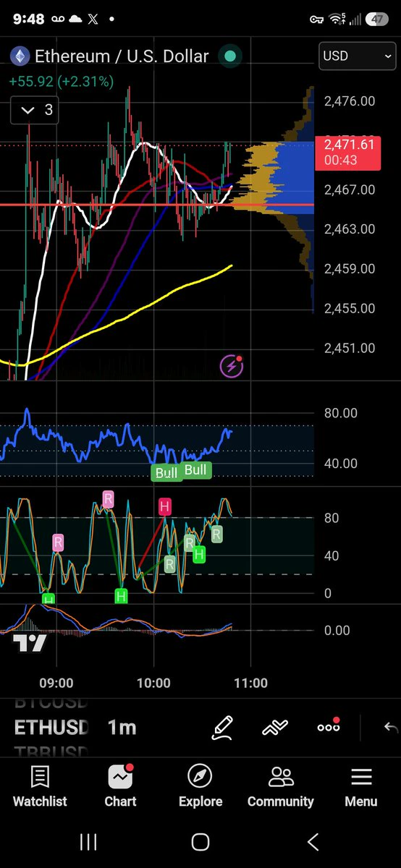This screenshot has height=868, width=401.
Task: Tap the 11:00 time axis label
Action: (x=250, y=683)
